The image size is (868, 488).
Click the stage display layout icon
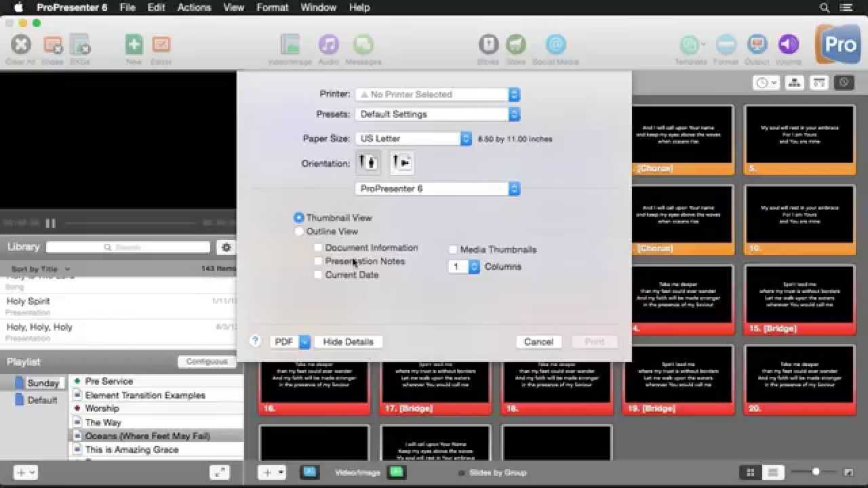click(x=819, y=83)
